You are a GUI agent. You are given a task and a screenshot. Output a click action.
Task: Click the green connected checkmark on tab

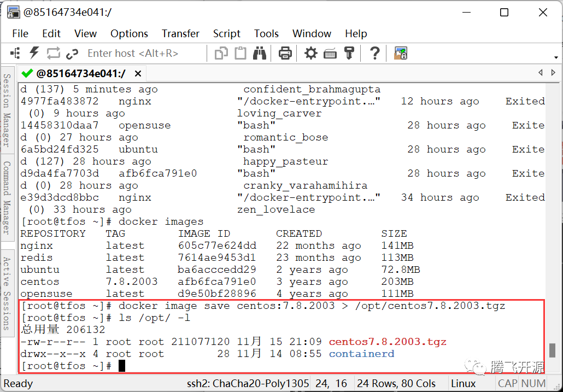pos(27,74)
